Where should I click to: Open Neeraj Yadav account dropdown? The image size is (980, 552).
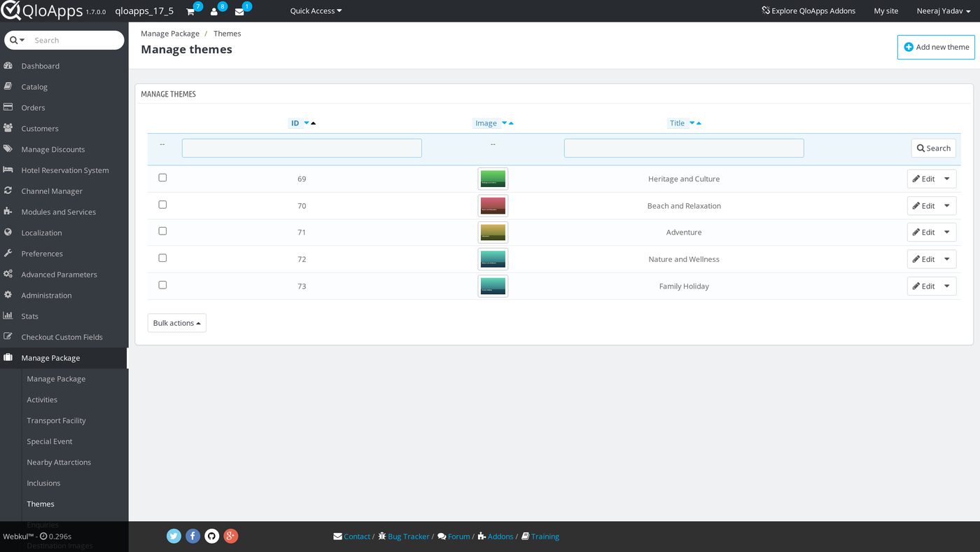pos(944,11)
